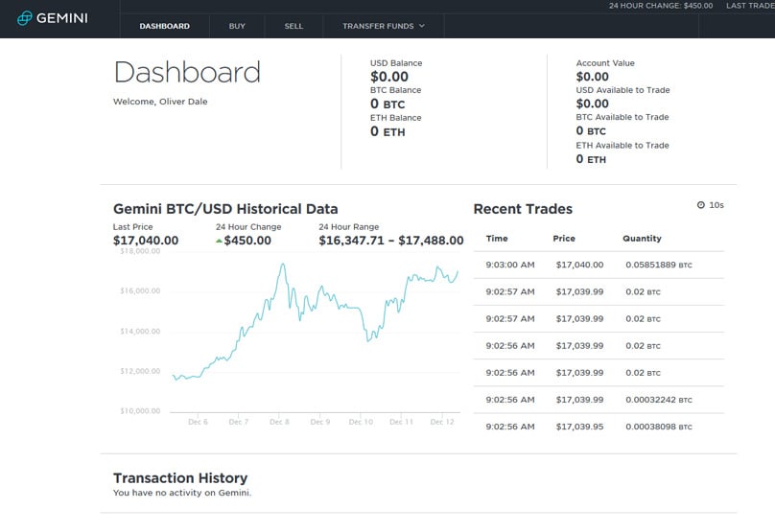Open the Dashboard tab
Viewport: 775px width, 532px height.
[164, 26]
